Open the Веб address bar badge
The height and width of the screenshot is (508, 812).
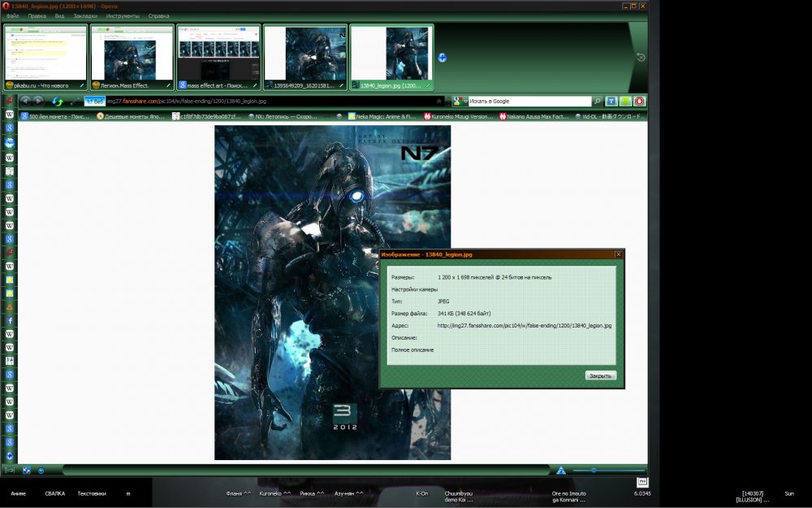pyautogui.click(x=95, y=101)
